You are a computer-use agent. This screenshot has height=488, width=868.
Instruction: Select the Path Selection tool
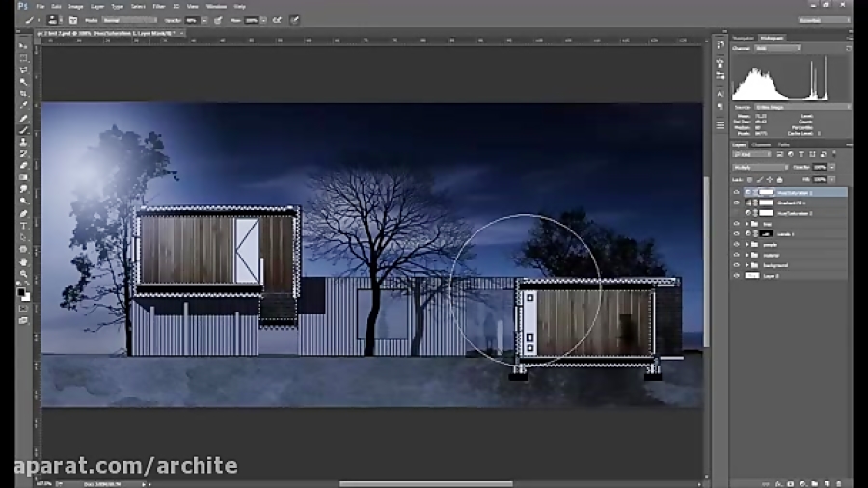[x=23, y=238]
